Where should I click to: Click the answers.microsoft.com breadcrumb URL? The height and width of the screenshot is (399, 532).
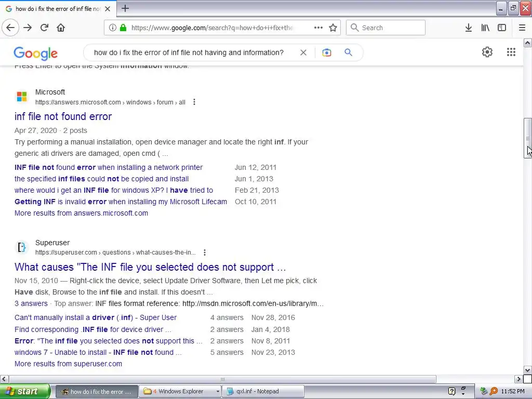point(110,102)
